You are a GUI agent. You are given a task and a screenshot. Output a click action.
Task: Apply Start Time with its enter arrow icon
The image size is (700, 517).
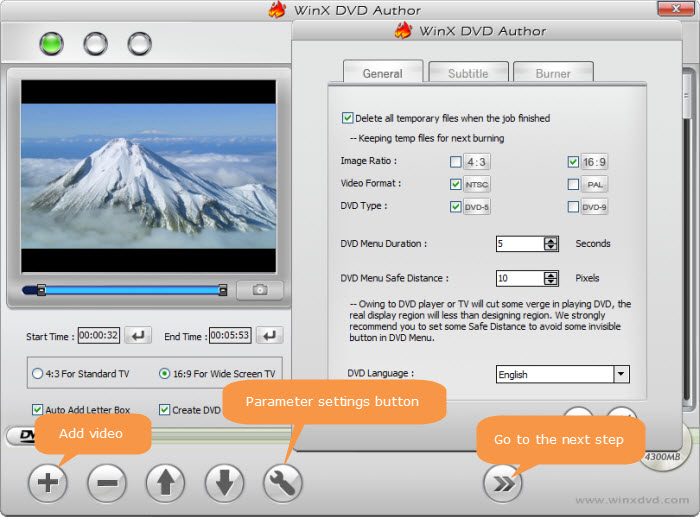pos(140,336)
